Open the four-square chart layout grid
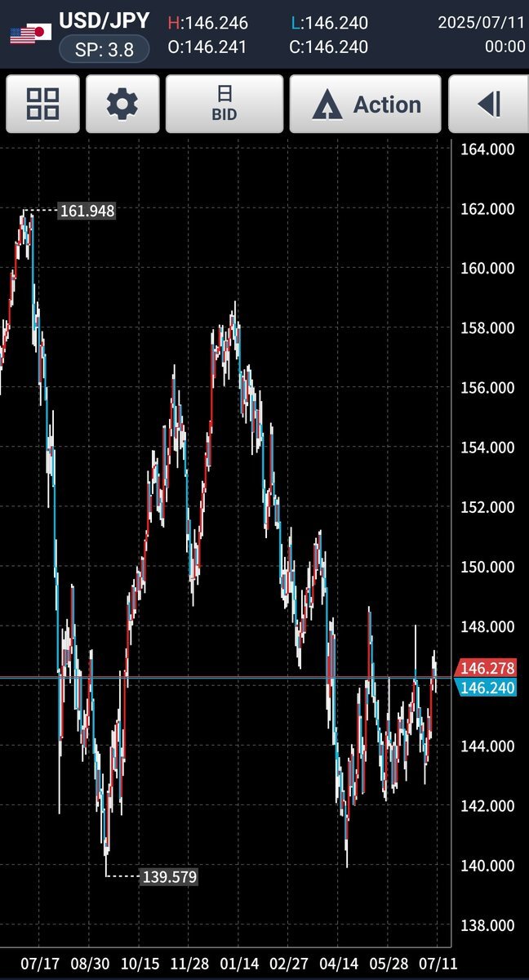Screen dimensions: 529x980 click(43, 104)
